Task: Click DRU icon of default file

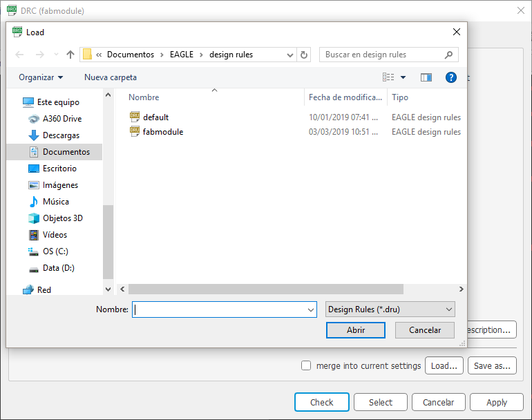Action: (135, 117)
